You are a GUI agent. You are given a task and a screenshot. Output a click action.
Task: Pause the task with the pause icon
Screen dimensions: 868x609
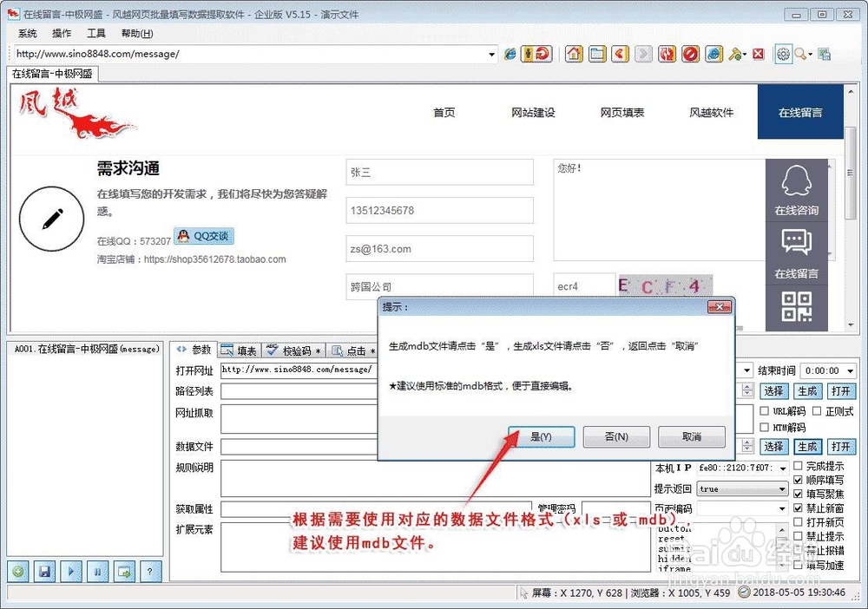point(97,572)
